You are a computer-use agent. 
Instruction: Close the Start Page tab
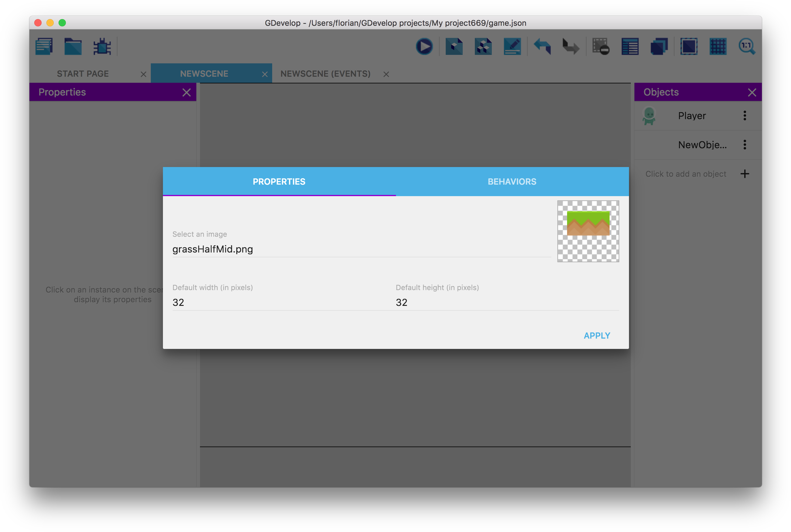coord(143,74)
